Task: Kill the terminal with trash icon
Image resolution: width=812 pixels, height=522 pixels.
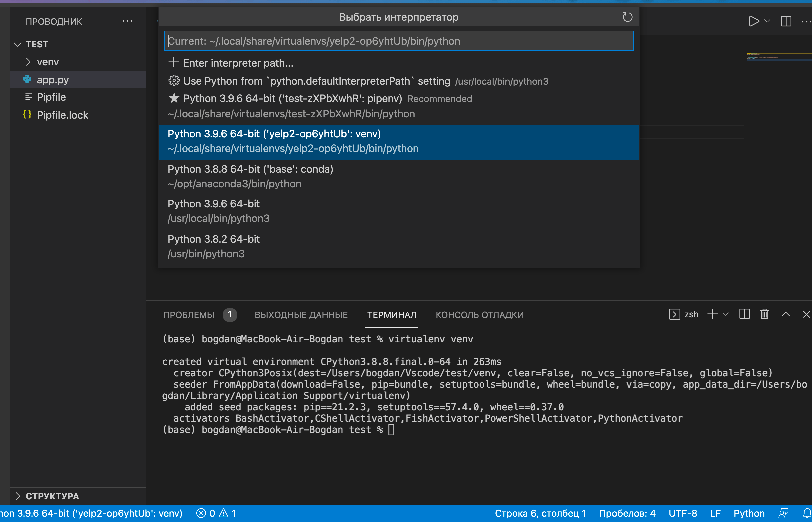Action: (765, 314)
